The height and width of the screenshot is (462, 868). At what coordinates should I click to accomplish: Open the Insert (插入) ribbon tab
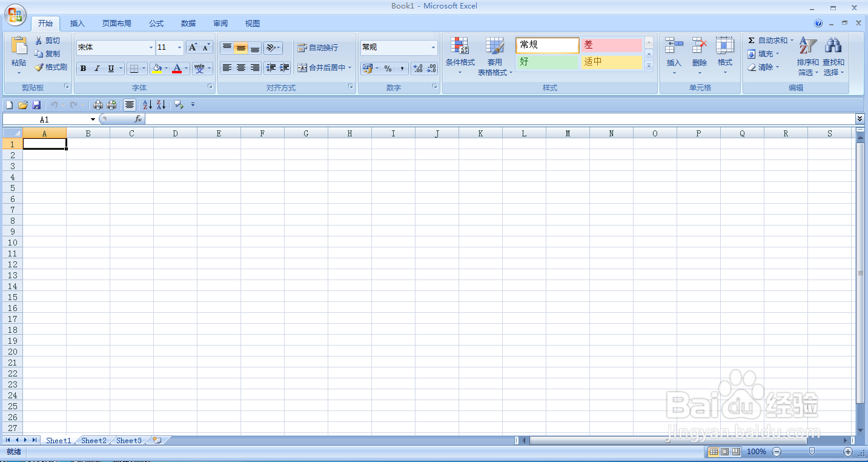78,24
